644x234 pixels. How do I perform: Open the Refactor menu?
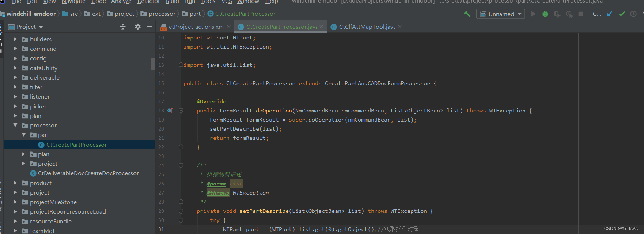148,2
